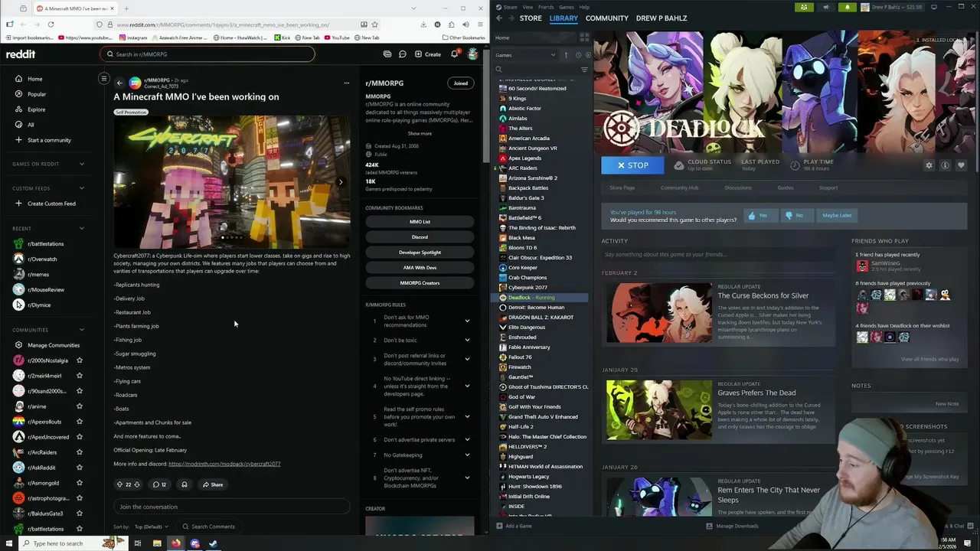Advance post image carousel to next
The width and height of the screenshot is (980, 551).
tap(341, 182)
